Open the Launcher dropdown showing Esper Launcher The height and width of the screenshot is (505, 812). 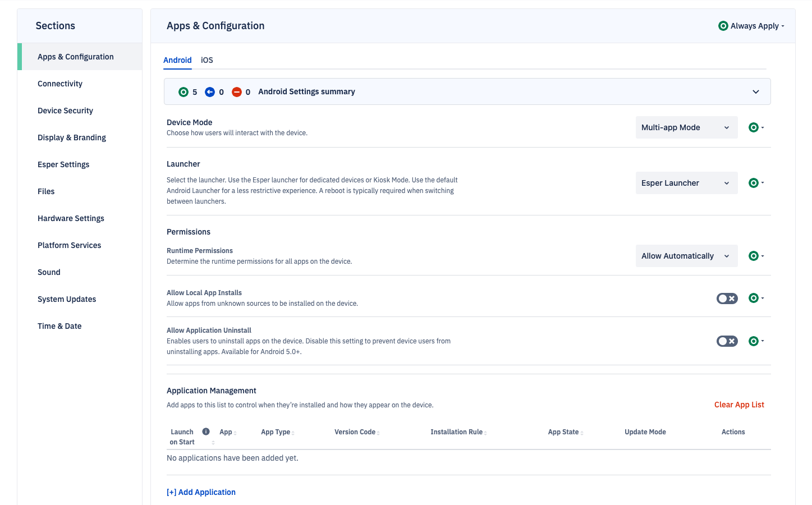click(x=686, y=183)
